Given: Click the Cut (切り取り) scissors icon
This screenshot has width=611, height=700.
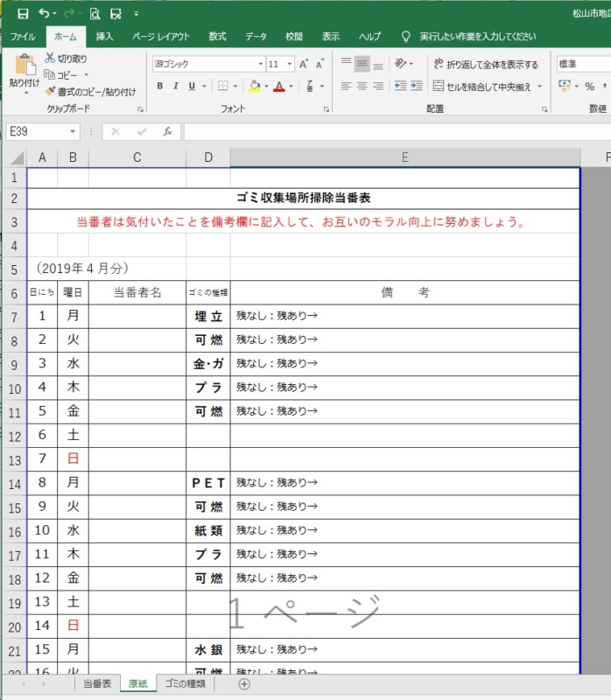Looking at the screenshot, I should (50, 59).
